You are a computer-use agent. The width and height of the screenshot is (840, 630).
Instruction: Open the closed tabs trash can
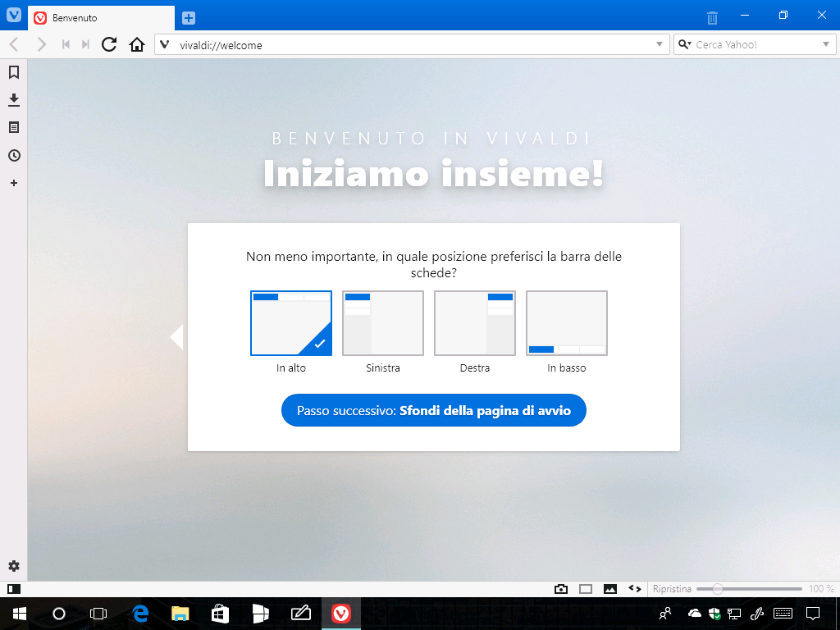(x=712, y=18)
